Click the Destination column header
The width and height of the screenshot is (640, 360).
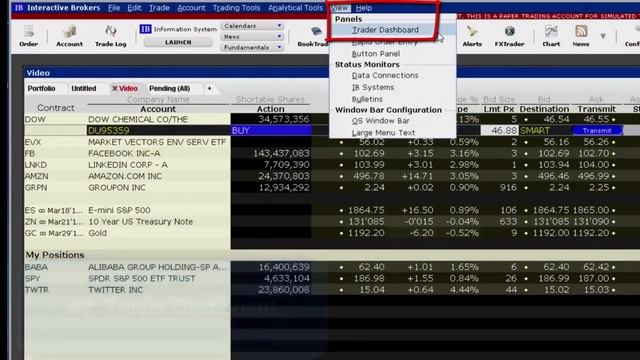pyautogui.click(x=544, y=109)
